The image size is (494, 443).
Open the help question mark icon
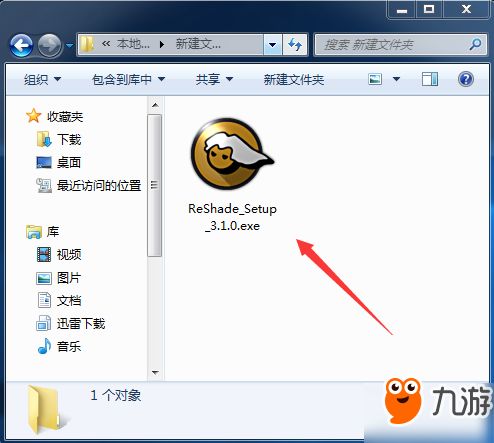coord(466,79)
